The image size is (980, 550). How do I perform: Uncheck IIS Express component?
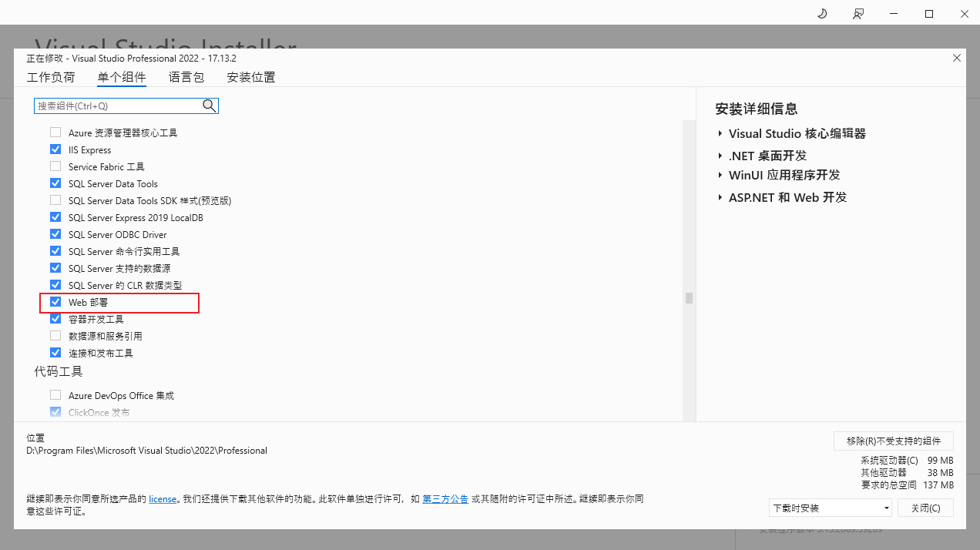(x=55, y=149)
